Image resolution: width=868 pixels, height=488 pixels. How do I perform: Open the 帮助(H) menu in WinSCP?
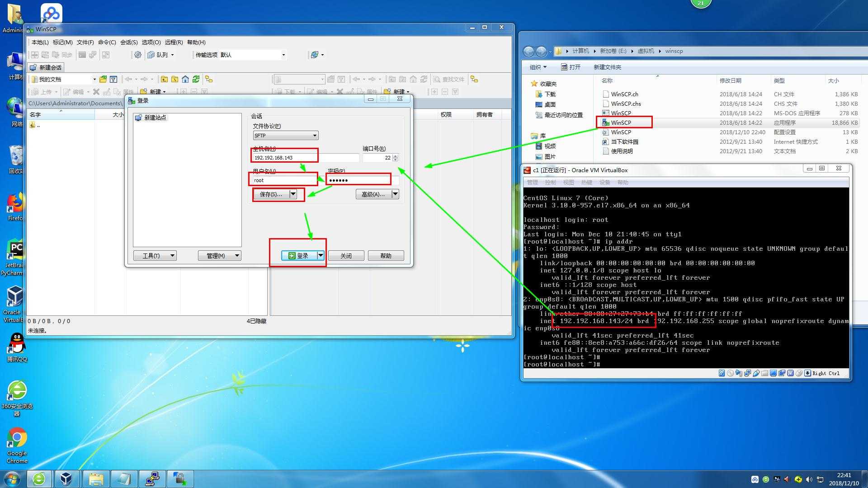(196, 42)
